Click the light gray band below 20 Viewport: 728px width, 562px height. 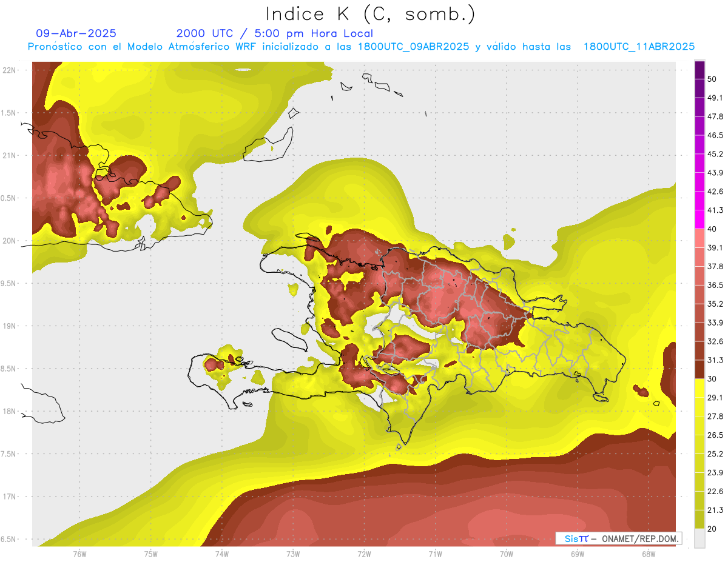(x=699, y=538)
